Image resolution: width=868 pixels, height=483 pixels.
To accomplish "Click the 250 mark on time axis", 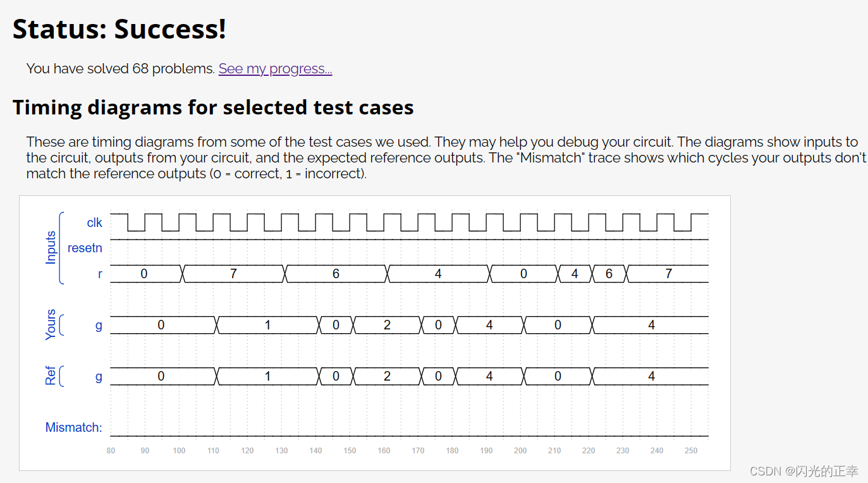I will (690, 450).
